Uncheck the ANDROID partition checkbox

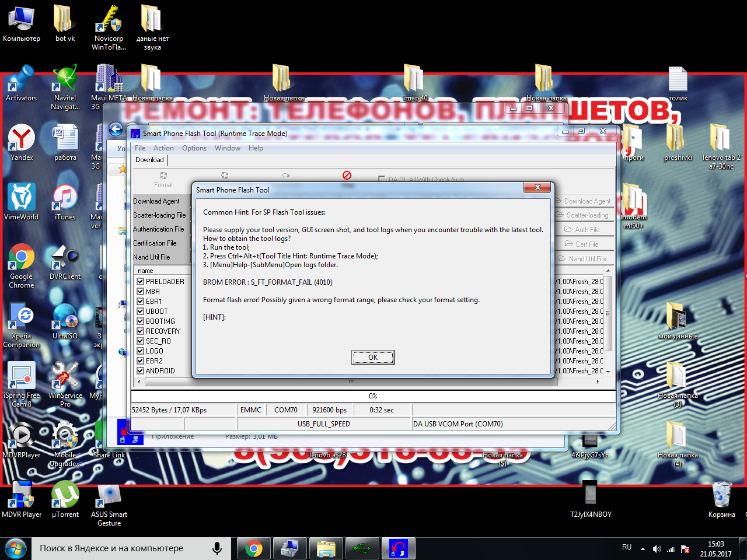[x=141, y=371]
